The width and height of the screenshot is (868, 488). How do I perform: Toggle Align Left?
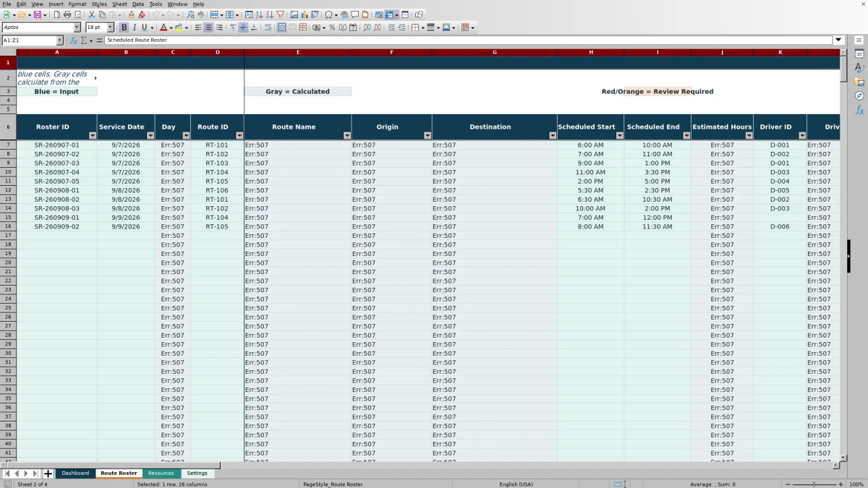pos(198,27)
